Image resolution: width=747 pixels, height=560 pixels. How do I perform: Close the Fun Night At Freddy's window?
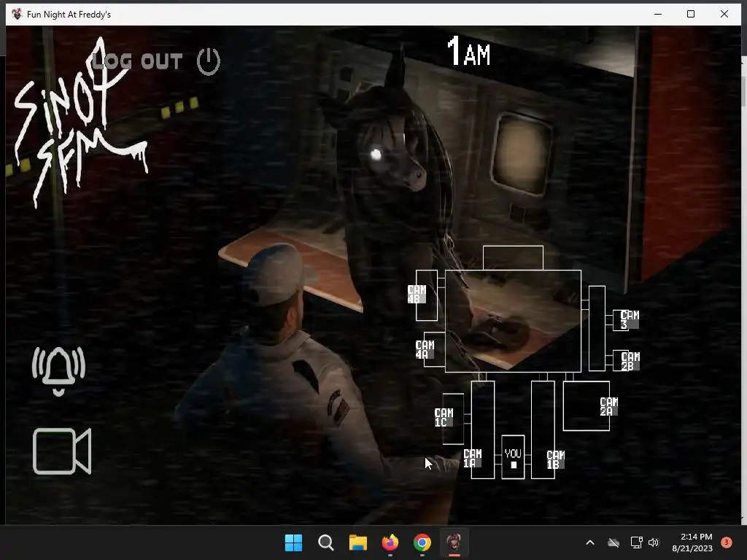(724, 15)
